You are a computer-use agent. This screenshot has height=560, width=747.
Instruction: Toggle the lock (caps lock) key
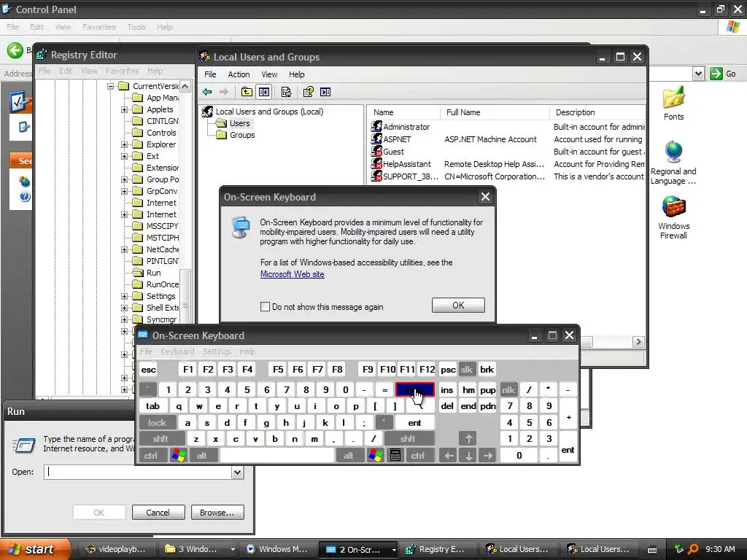(x=158, y=422)
